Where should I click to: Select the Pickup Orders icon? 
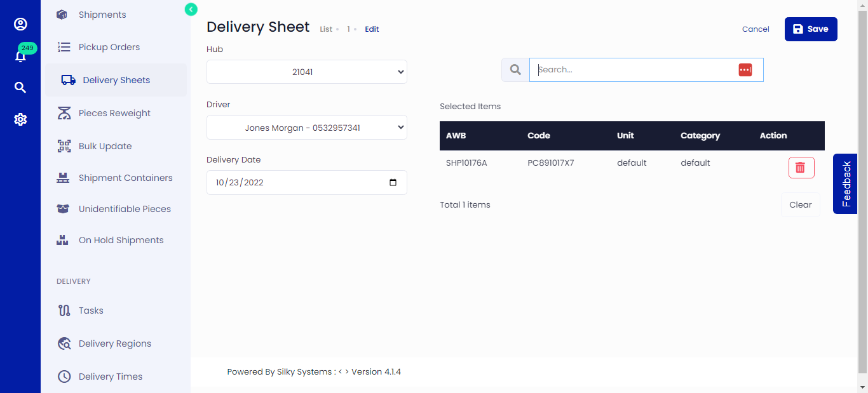click(x=63, y=46)
